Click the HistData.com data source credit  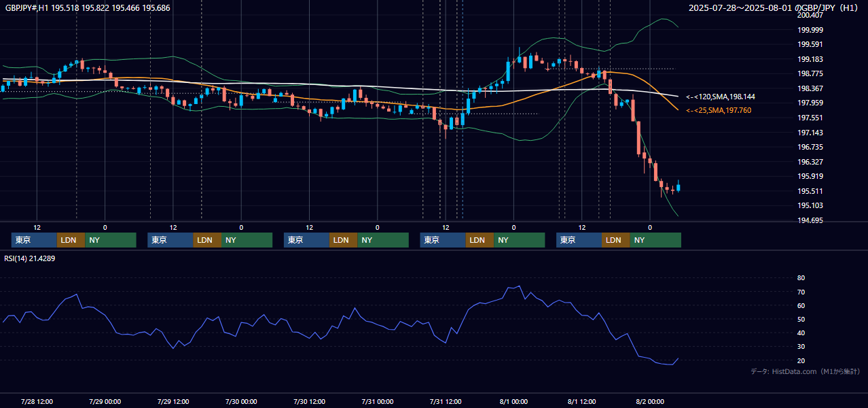point(806,371)
